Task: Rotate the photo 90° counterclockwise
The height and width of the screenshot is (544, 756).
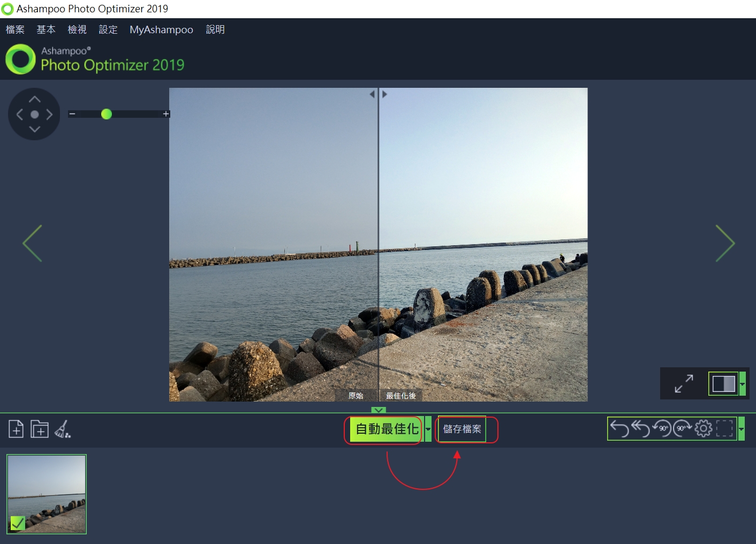Action: [x=662, y=428]
